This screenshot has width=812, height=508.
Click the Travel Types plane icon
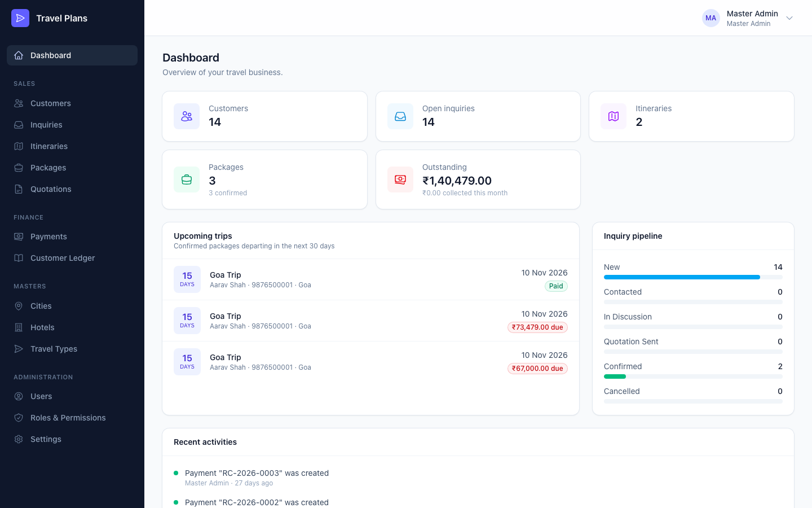19,349
